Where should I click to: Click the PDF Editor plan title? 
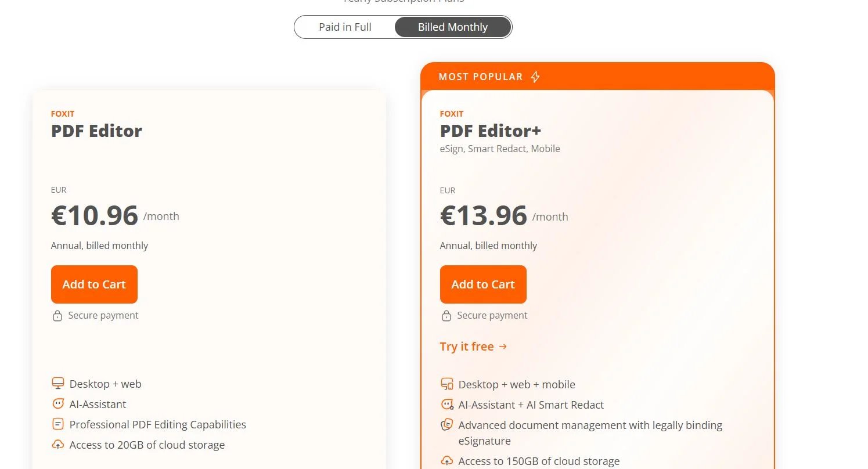coord(96,131)
